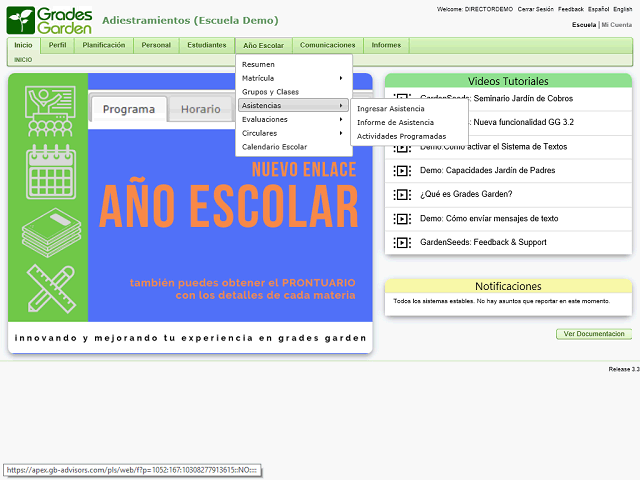Select Grupos y Clases menu item
The height and width of the screenshot is (480, 640).
[270, 92]
